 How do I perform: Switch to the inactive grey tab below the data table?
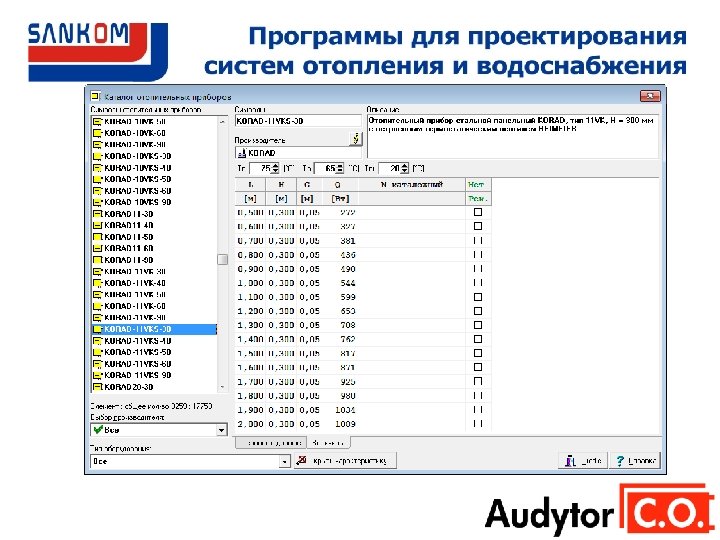coord(271,443)
